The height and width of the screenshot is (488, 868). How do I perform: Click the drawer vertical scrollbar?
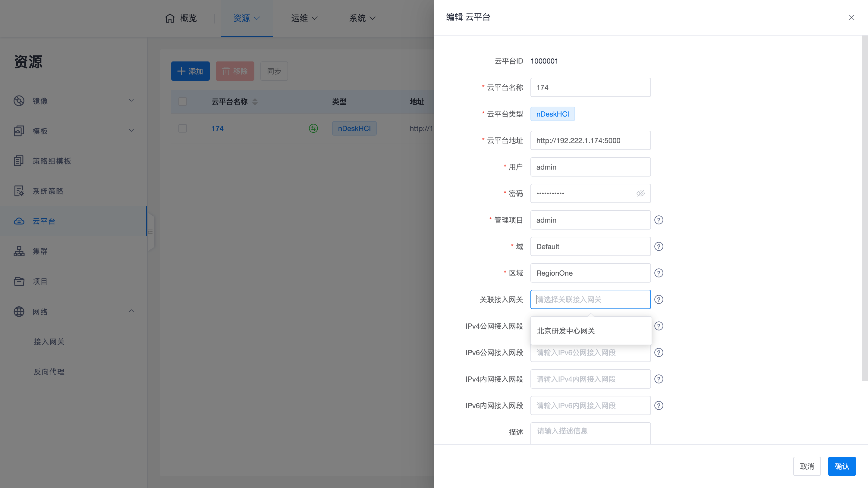coord(864,209)
